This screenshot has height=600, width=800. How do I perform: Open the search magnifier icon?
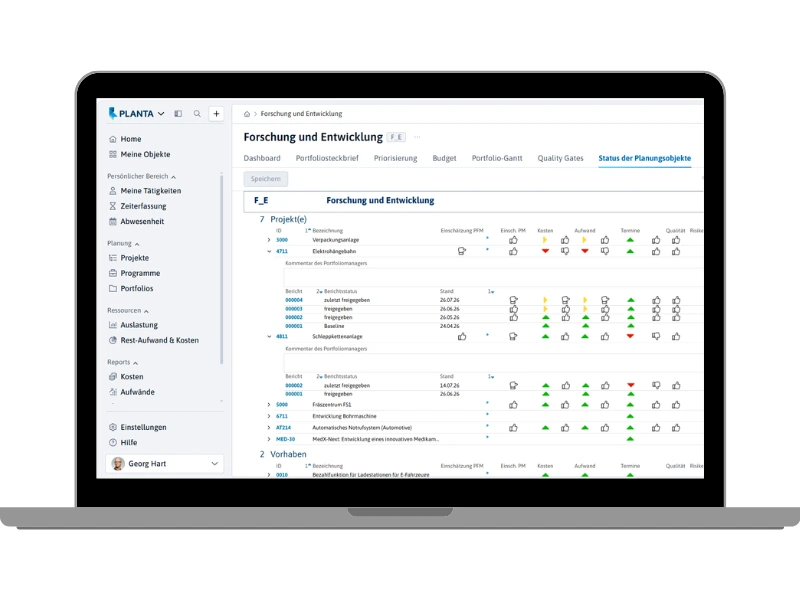click(197, 114)
